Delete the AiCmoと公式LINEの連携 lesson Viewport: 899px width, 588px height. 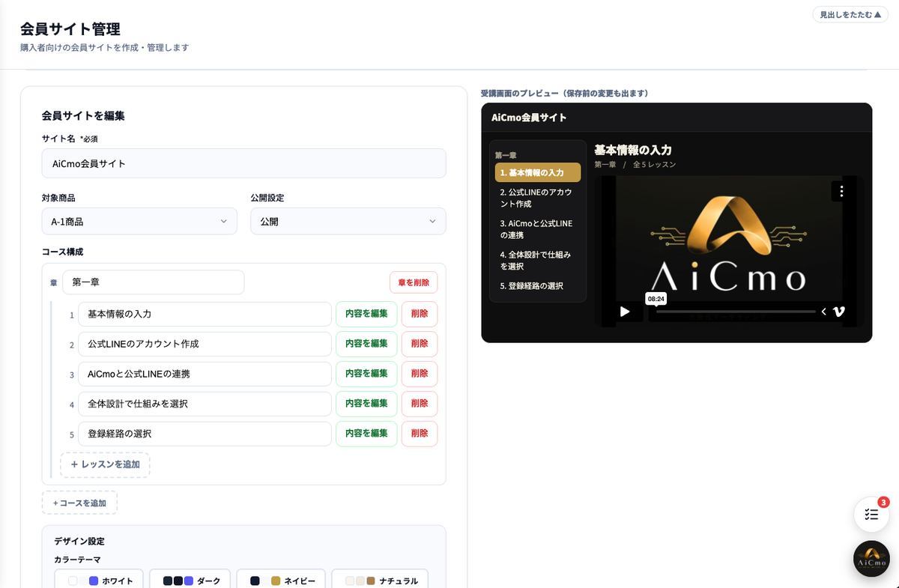pyautogui.click(x=420, y=374)
